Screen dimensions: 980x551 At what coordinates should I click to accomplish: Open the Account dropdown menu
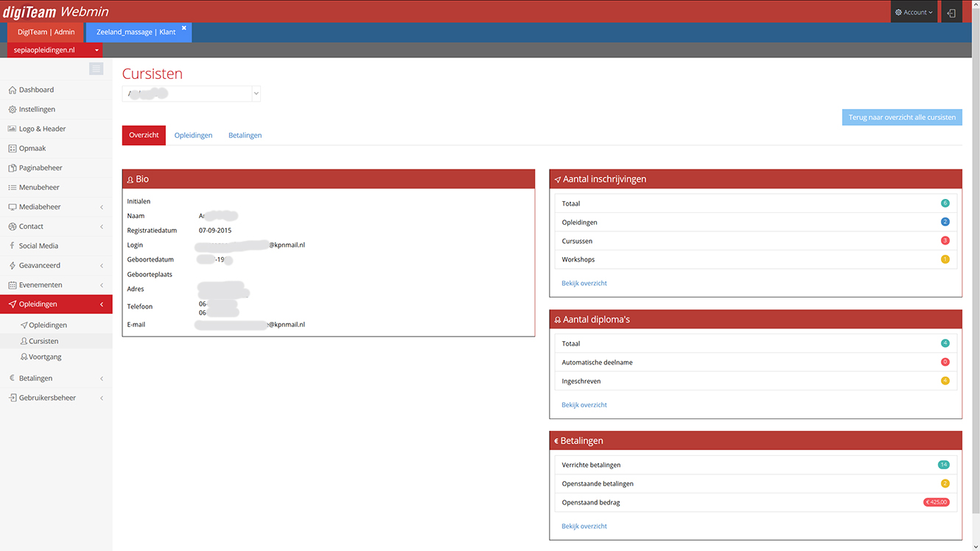coord(914,13)
